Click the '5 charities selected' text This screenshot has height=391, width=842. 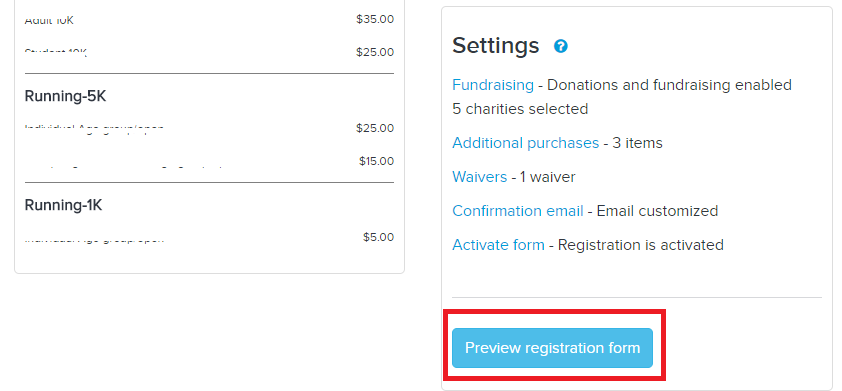click(x=520, y=109)
